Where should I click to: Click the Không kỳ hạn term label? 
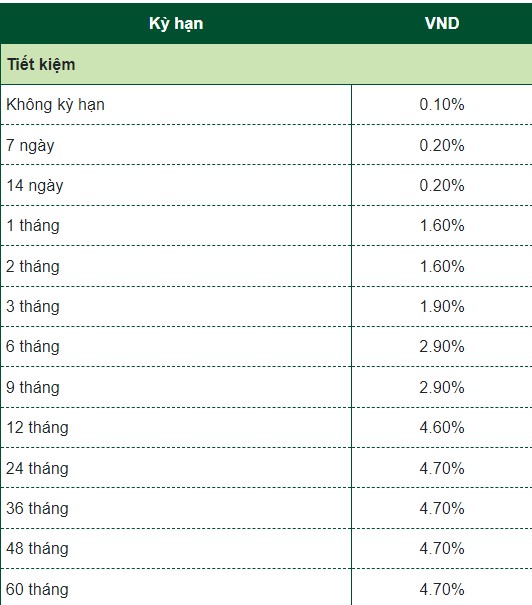[x=55, y=105]
